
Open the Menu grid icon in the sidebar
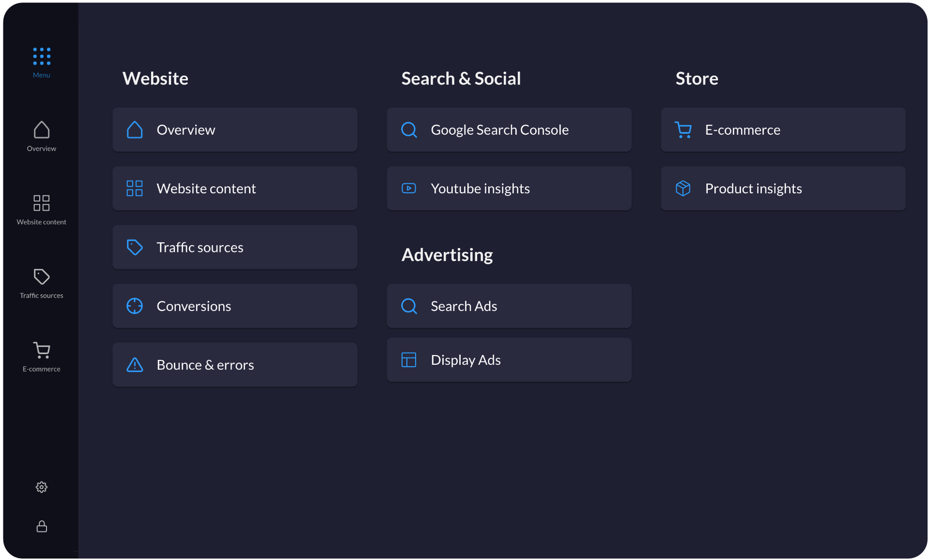pos(41,56)
